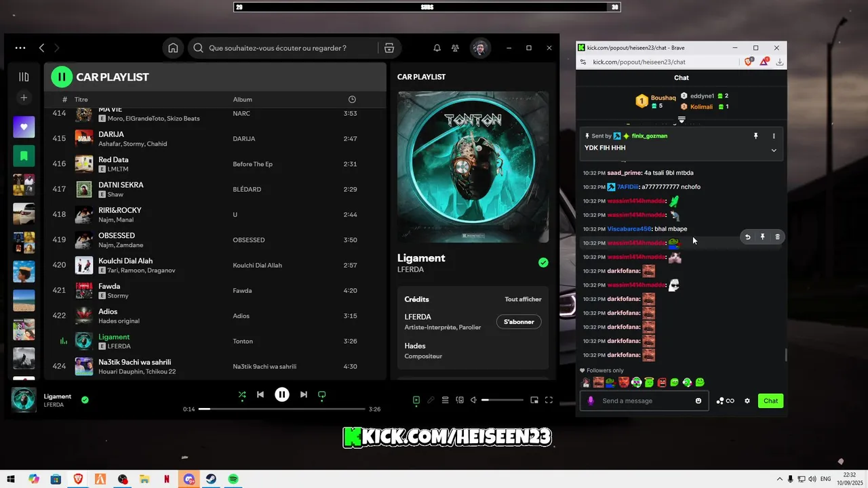Go back in Spotify navigation history
The width and height of the screenshot is (868, 488).
[x=41, y=48]
